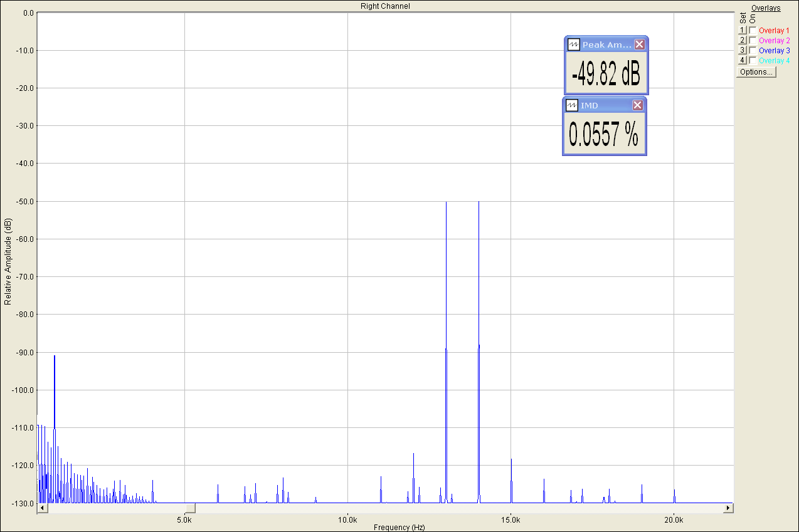Viewport: 799px width, 532px height.
Task: Click Set button 3 for overlay
Action: [743, 50]
